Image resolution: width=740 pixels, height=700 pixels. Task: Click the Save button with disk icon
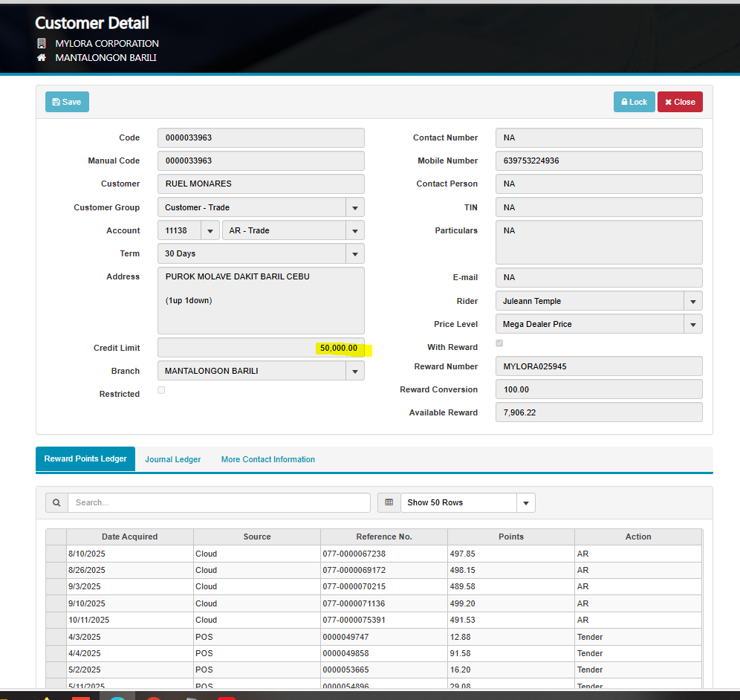(x=67, y=102)
